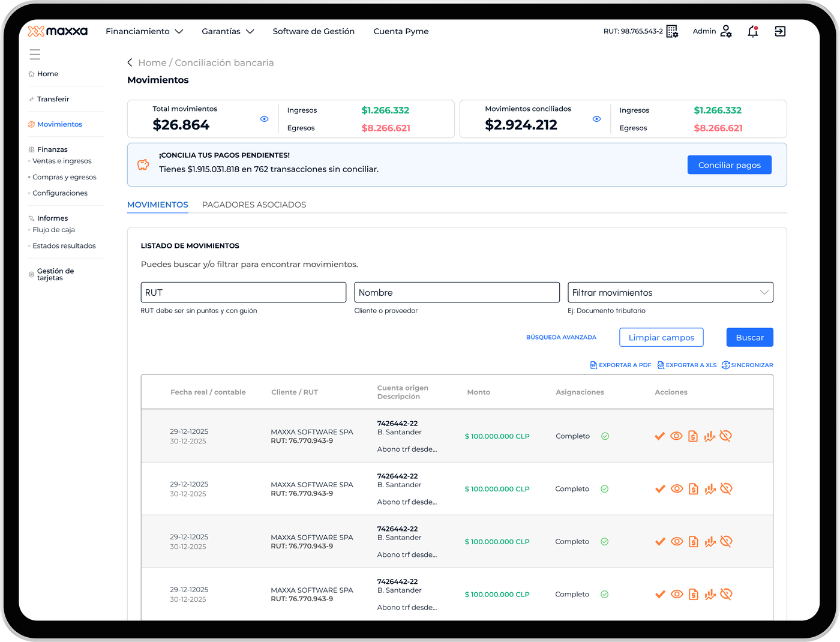840x642 pixels.
Task: Open the document icon in second row
Action: pos(694,489)
